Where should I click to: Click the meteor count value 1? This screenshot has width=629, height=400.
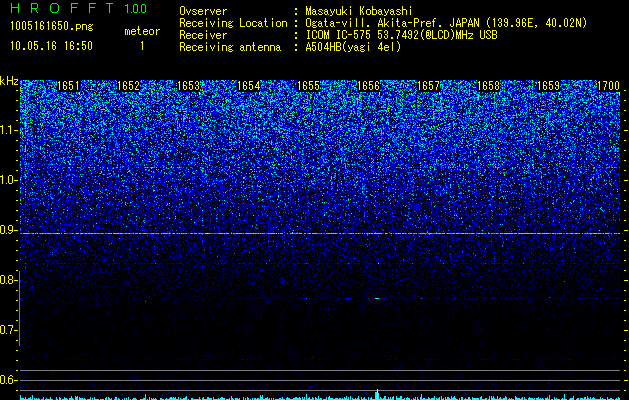(142, 46)
